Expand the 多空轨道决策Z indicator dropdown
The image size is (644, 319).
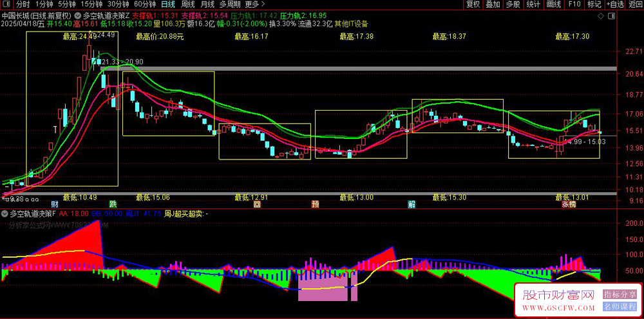click(x=78, y=16)
